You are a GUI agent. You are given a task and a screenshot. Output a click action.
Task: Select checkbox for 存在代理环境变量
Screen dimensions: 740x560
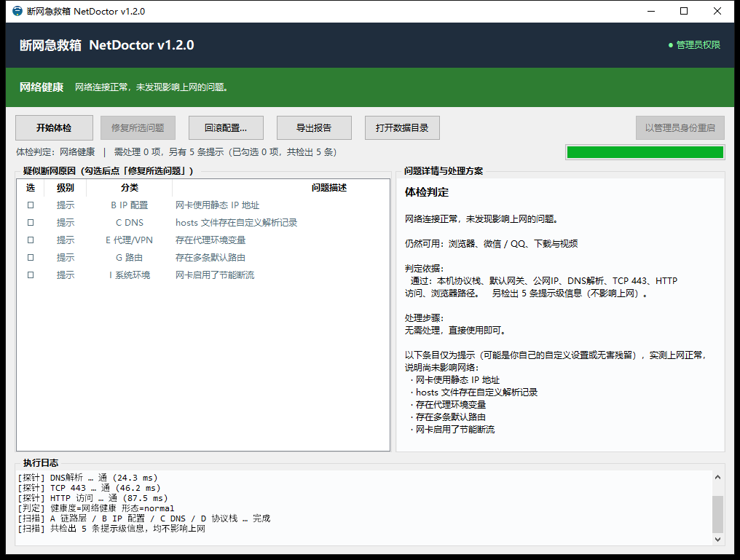coord(31,240)
